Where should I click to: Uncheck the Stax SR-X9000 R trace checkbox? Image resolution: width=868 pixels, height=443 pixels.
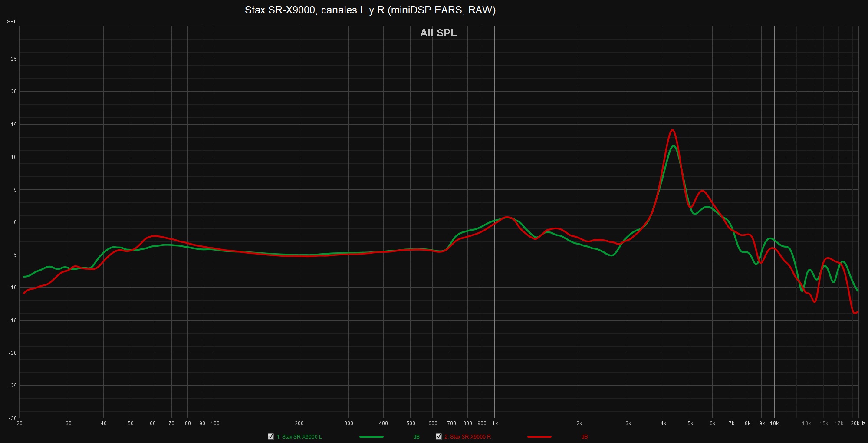tap(439, 436)
